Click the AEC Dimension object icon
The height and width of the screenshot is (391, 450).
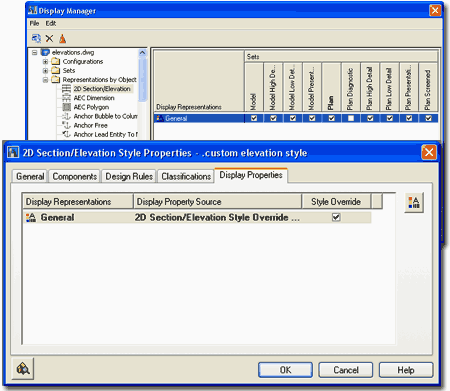[x=67, y=98]
